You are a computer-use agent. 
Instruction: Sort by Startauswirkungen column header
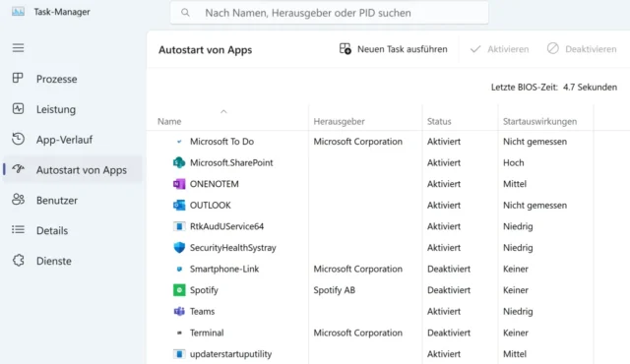pyautogui.click(x=540, y=121)
